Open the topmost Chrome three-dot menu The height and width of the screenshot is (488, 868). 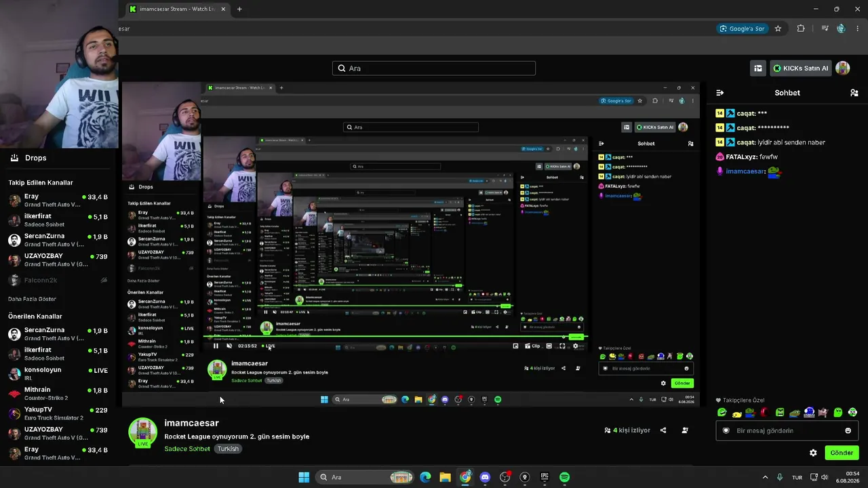[x=858, y=28]
